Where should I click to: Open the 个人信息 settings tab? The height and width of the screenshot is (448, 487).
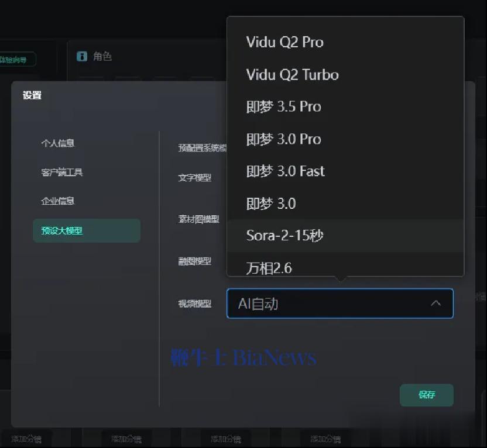click(x=58, y=143)
